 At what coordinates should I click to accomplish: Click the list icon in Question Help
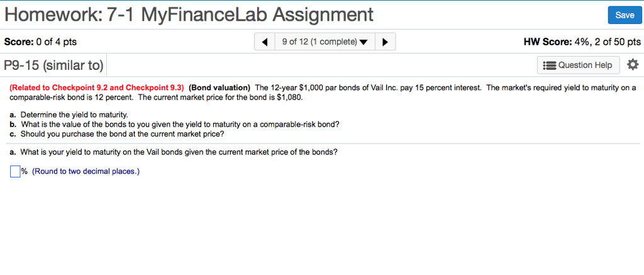[x=549, y=65]
